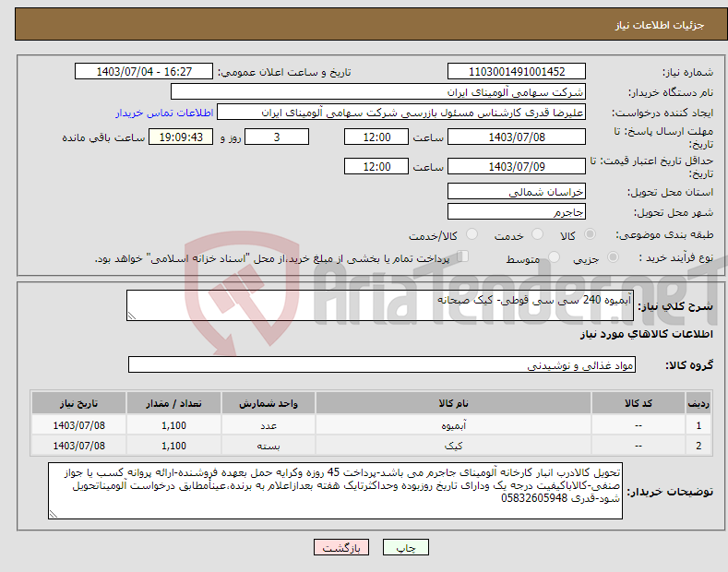This screenshot has width=728, height=572.
Task: Click the resize handle of description text area
Action: coord(132,316)
